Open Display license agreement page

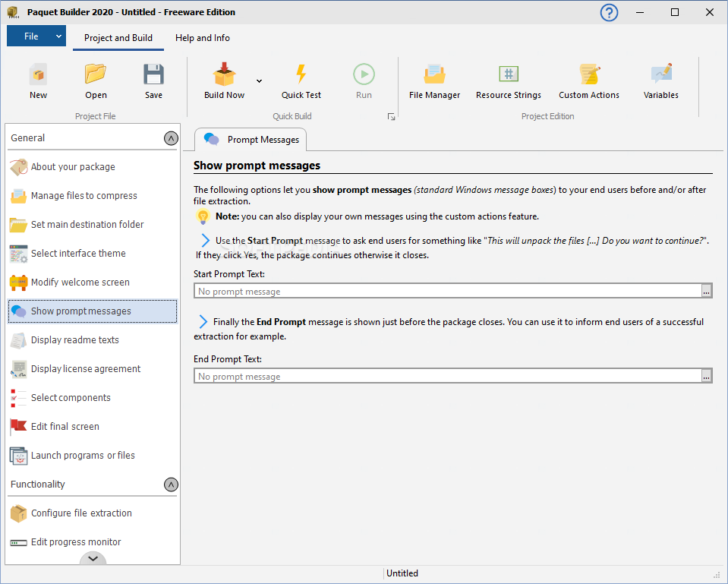point(93,368)
